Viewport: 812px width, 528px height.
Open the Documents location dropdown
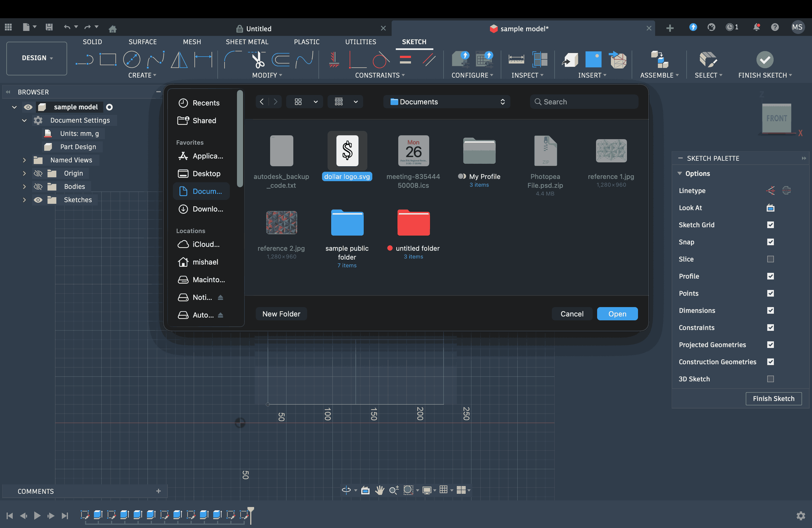[447, 102]
